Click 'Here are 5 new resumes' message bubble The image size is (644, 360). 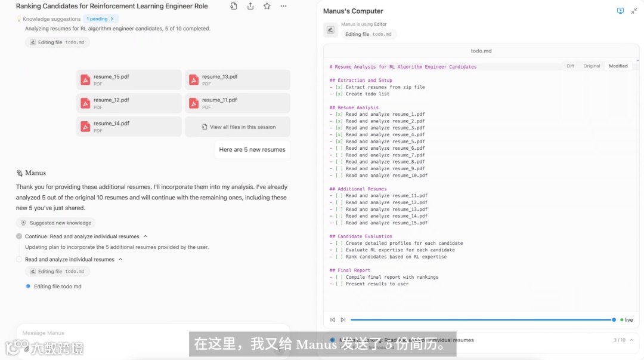(252, 149)
